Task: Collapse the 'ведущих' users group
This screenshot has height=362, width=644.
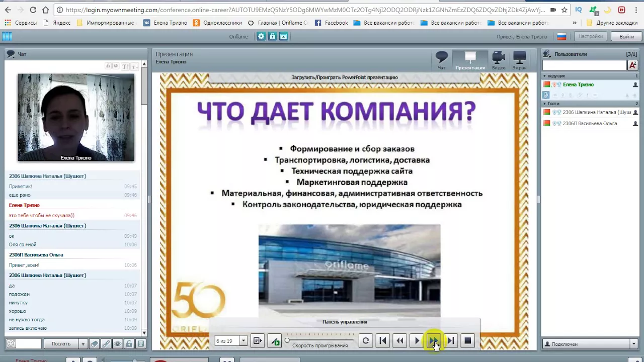Action: (544, 76)
